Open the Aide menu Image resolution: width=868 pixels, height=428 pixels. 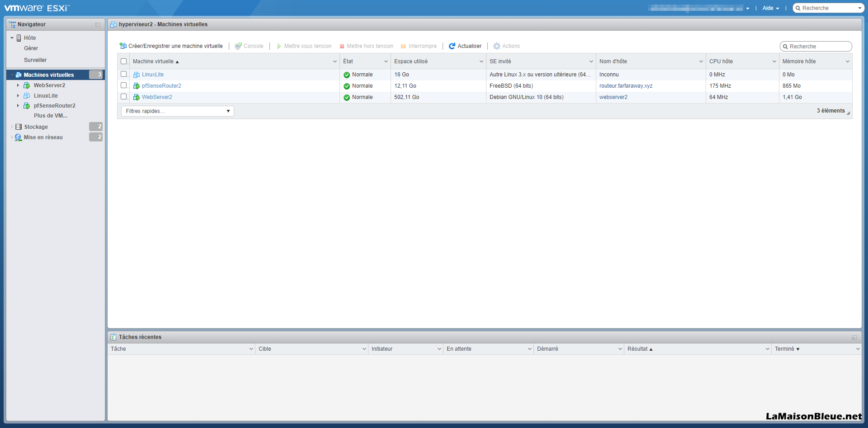[x=771, y=8]
